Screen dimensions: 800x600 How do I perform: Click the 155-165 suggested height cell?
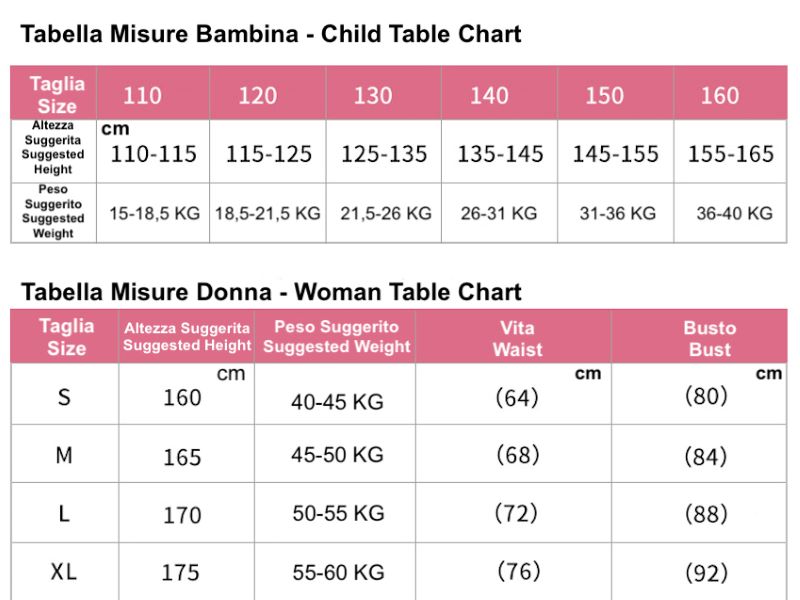pyautogui.click(x=731, y=154)
